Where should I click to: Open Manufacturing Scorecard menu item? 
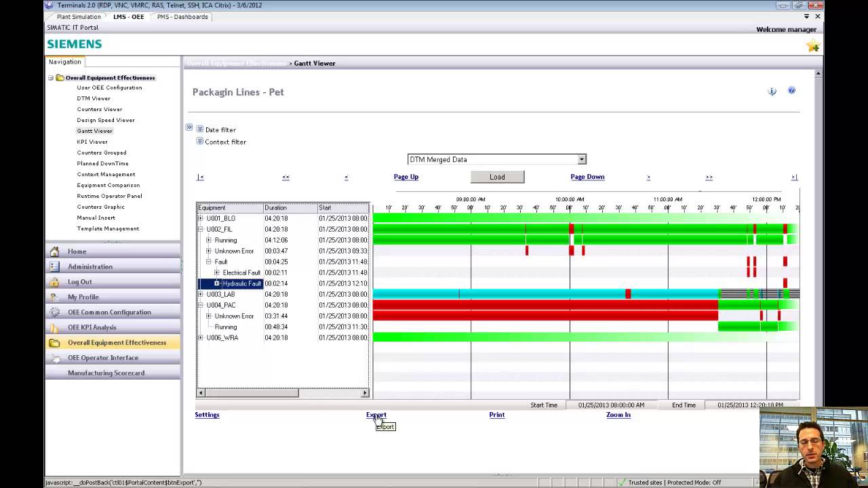point(106,373)
